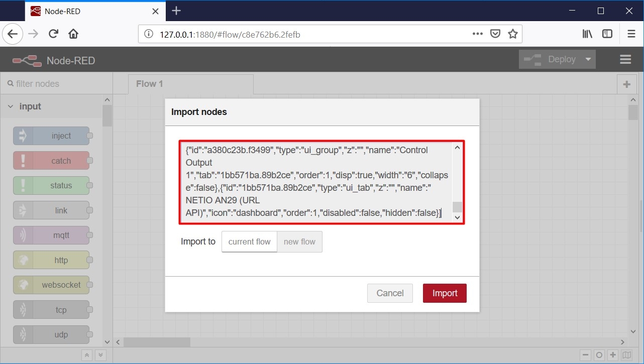Image resolution: width=644 pixels, height=364 pixels.
Task: Click the browser forward arrow
Action: click(33, 34)
